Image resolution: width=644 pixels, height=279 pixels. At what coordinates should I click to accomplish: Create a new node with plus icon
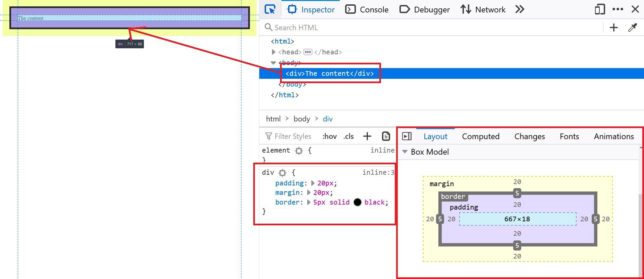pos(614,27)
